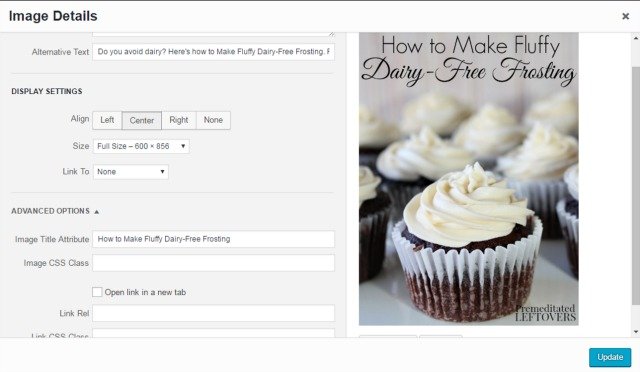Click the Image CSS Class field
This screenshot has width=640, height=372.
click(x=213, y=263)
